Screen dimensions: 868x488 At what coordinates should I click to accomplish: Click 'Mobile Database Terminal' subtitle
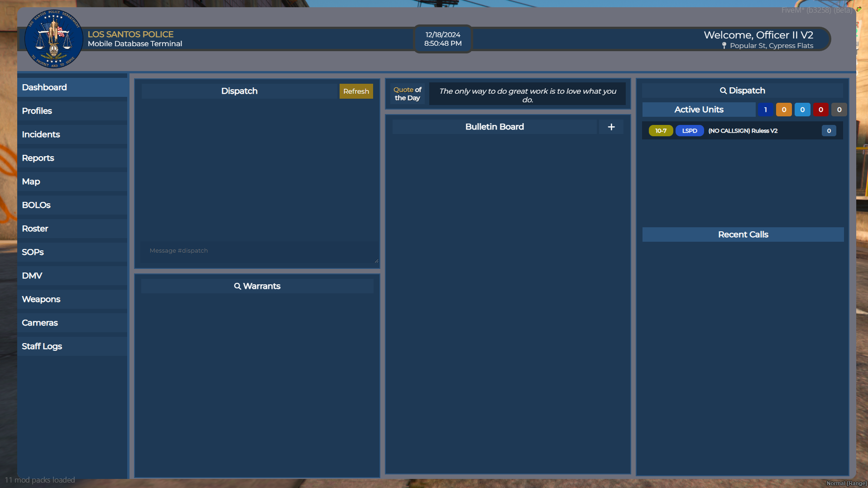point(135,44)
